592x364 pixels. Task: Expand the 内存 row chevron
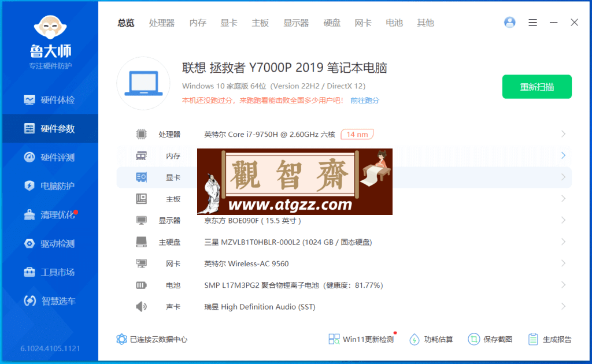pyautogui.click(x=563, y=155)
